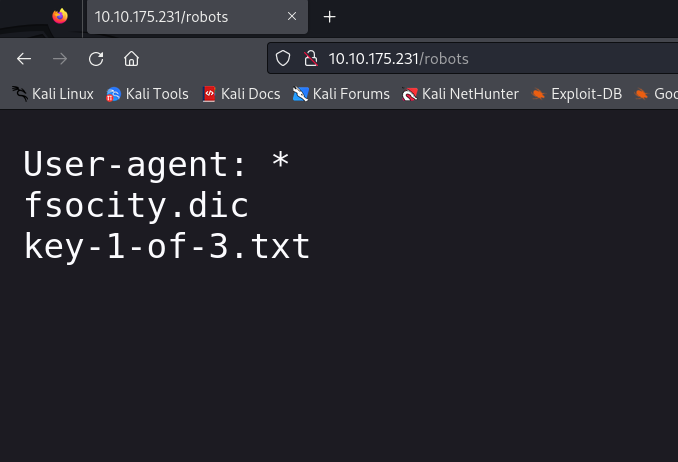Click the key-1-of-3.txt text line
Viewport: 678px width, 462px height.
coord(167,247)
